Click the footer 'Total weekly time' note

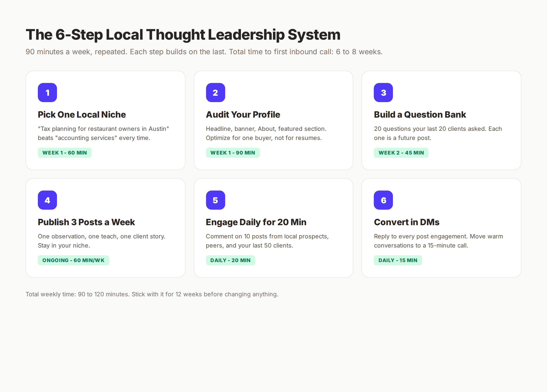tap(152, 294)
